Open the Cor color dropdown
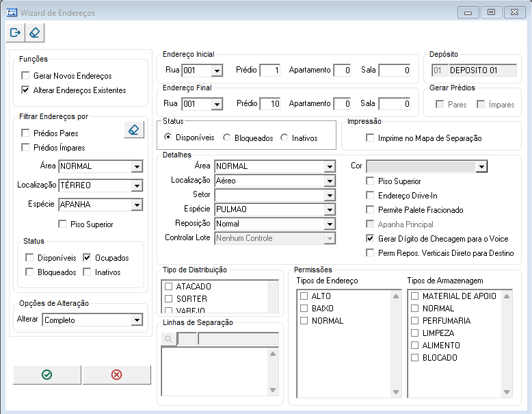Image resolution: width=532 pixels, height=414 pixels. click(x=481, y=166)
